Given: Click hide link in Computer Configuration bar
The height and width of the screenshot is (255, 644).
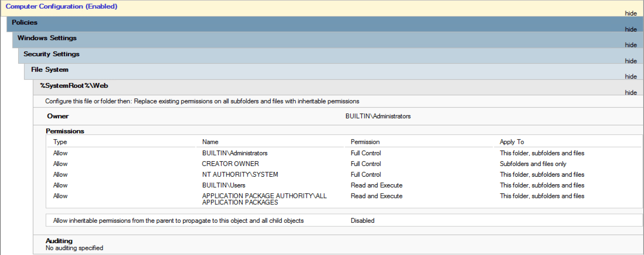Looking at the screenshot, I should [x=631, y=13].
